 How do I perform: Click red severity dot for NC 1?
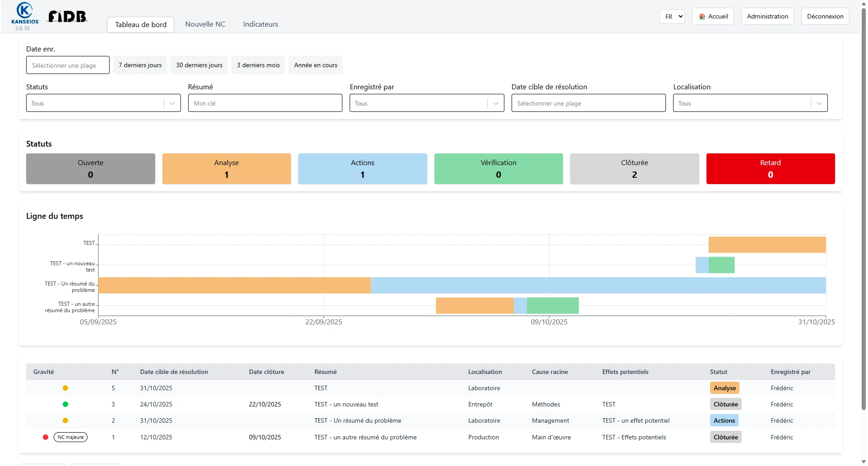[46, 437]
